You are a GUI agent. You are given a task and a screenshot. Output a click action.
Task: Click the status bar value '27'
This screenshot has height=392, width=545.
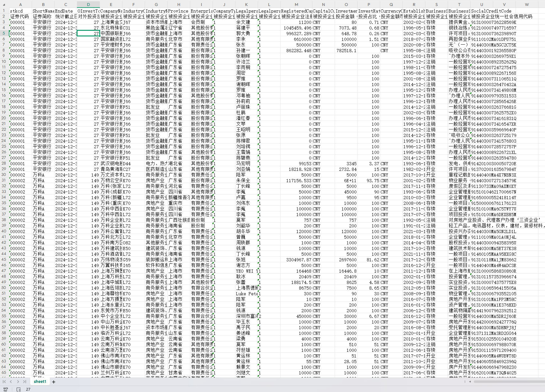tap(28, 389)
